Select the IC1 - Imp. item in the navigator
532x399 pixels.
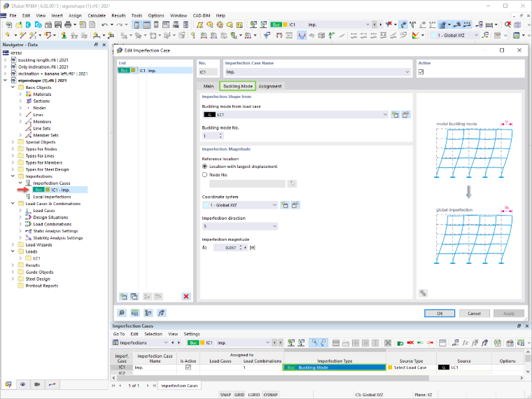pos(60,190)
